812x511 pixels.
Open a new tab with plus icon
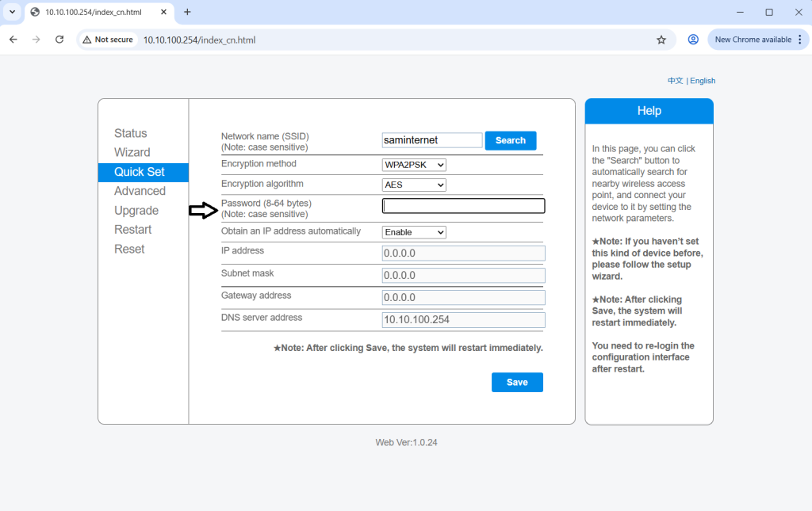pos(187,12)
